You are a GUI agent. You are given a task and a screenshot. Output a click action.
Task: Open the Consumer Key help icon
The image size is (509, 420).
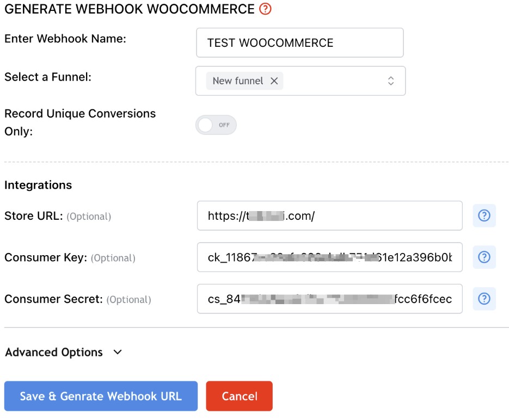(484, 257)
